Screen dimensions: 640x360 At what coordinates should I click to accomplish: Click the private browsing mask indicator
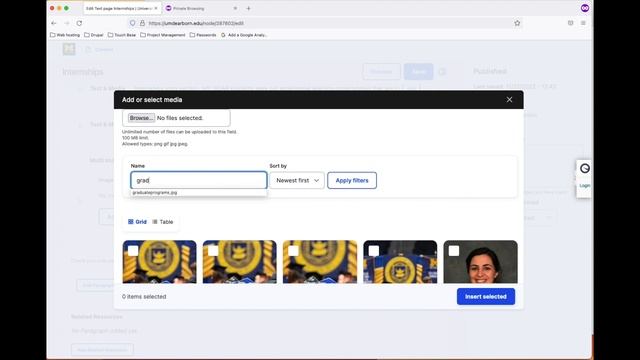tap(585, 8)
